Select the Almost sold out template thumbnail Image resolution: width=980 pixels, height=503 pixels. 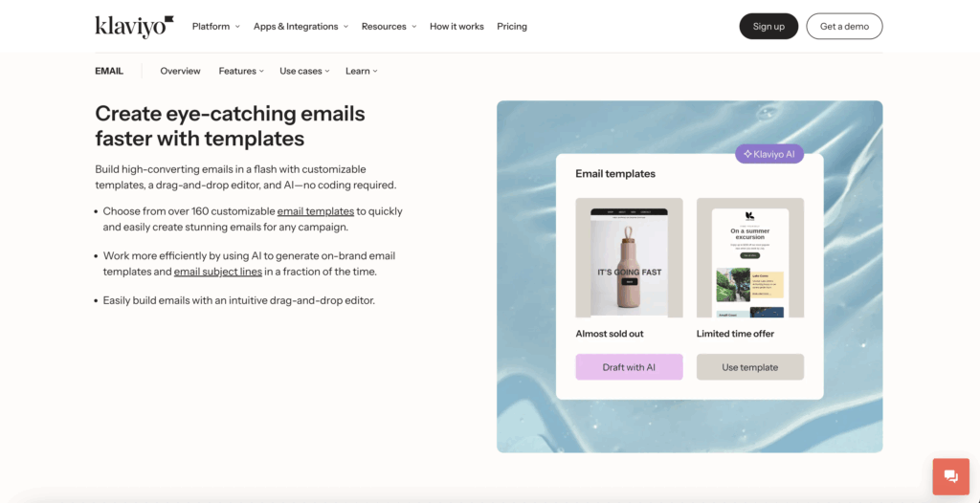tap(629, 258)
